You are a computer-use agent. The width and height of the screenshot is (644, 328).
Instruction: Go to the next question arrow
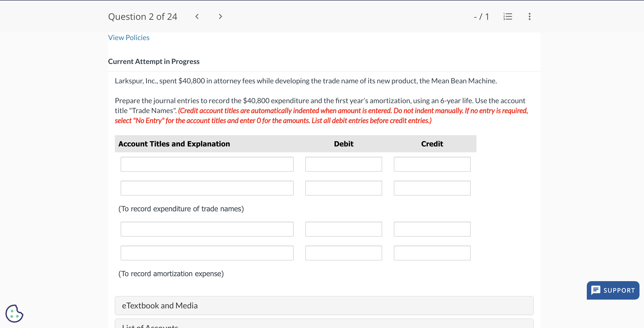coord(220,16)
